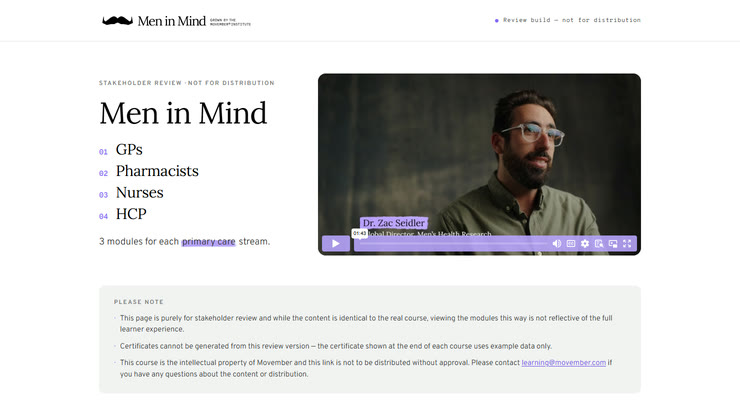The width and height of the screenshot is (740, 416).
Task: Play the Dr. Zac Seidler video
Action: pos(336,244)
